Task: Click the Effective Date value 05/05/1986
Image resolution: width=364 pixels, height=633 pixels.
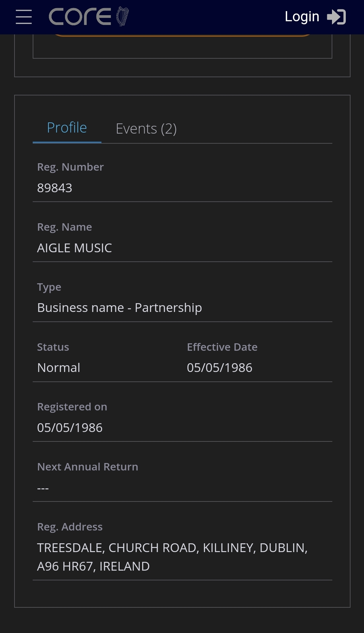Action: [x=220, y=368]
